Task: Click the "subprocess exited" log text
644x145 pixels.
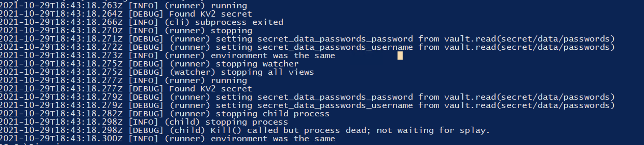Action: (239, 22)
